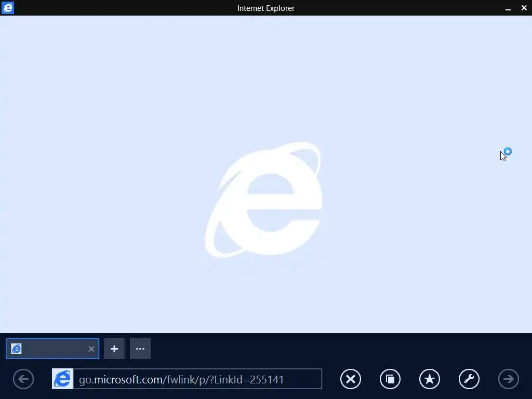
Task: Go back using the back arrow button
Action: click(x=23, y=379)
